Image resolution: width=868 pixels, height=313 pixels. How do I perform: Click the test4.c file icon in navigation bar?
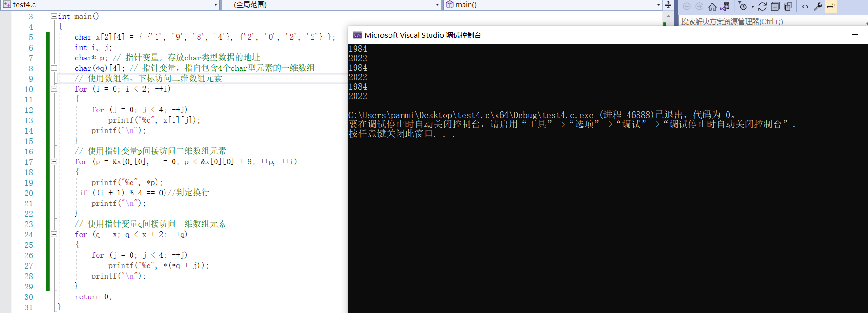point(7,4)
